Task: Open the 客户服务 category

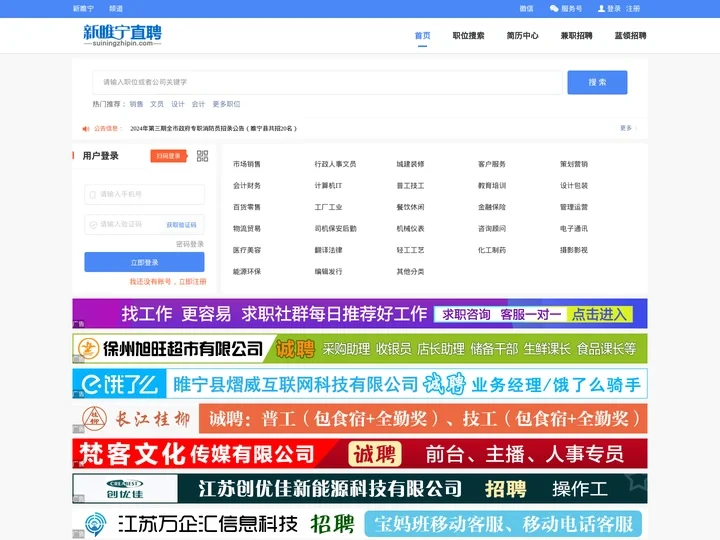Action: [492, 164]
